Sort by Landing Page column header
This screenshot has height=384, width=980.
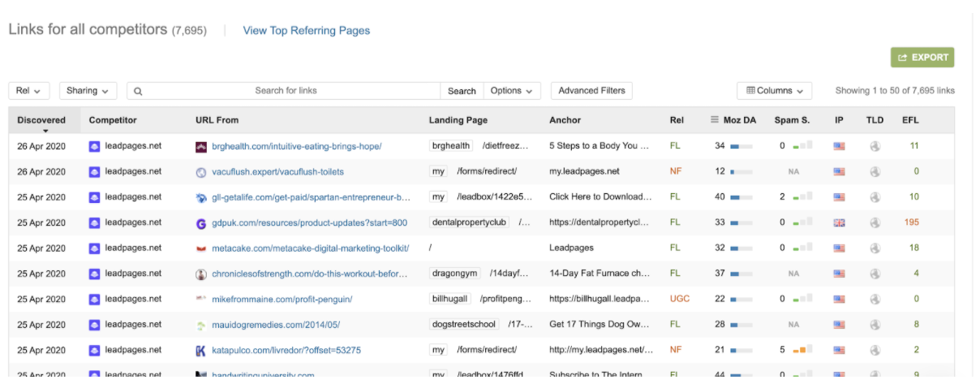(x=458, y=120)
